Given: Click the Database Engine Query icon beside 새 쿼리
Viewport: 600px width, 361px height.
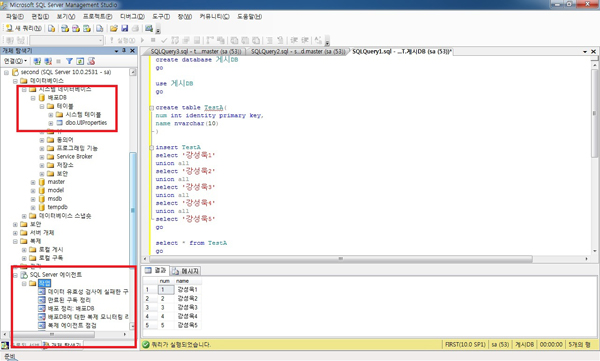Looking at the screenshot, I should (51, 28).
